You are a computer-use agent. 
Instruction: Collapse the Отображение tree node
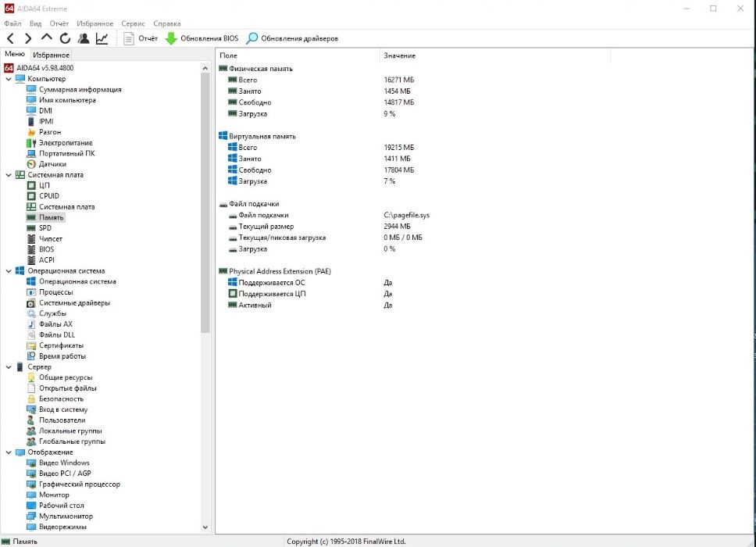pos(9,452)
